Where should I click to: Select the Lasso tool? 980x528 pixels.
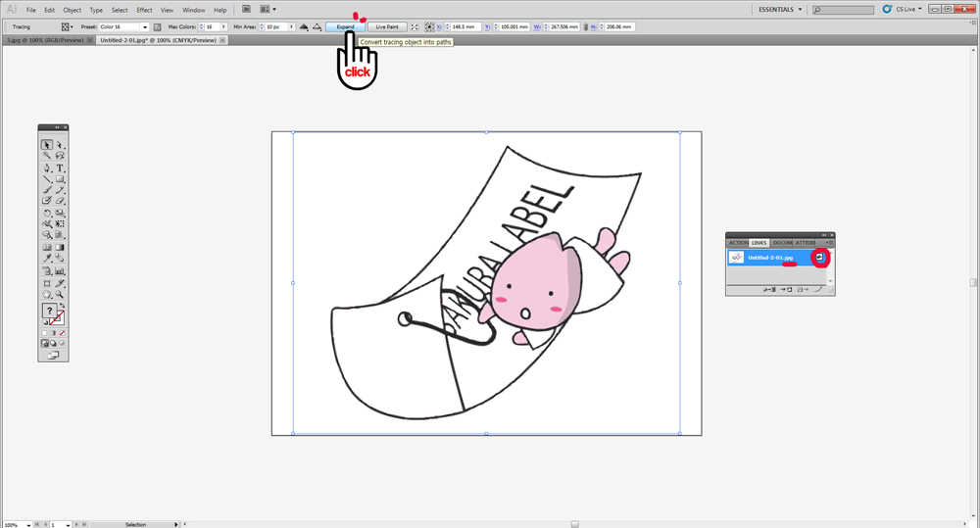pyautogui.click(x=60, y=156)
